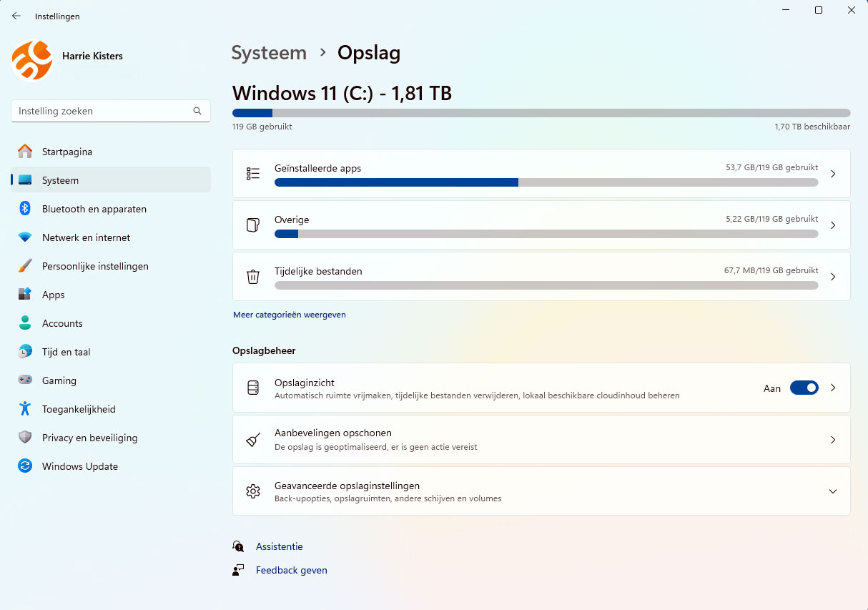Image resolution: width=868 pixels, height=610 pixels.
Task: Click the C: drive usage progress bar
Action: pyautogui.click(x=541, y=113)
